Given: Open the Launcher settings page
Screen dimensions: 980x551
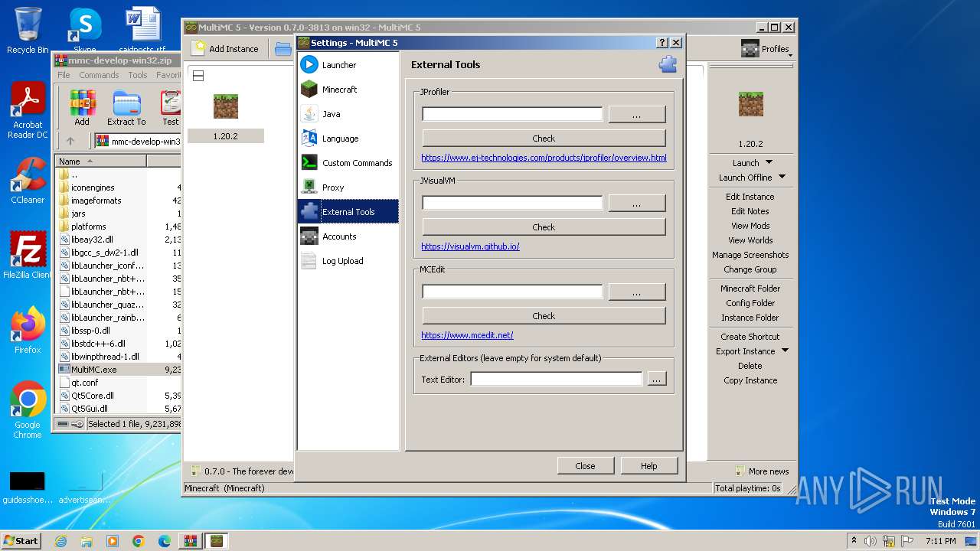Looking at the screenshot, I should [348, 65].
